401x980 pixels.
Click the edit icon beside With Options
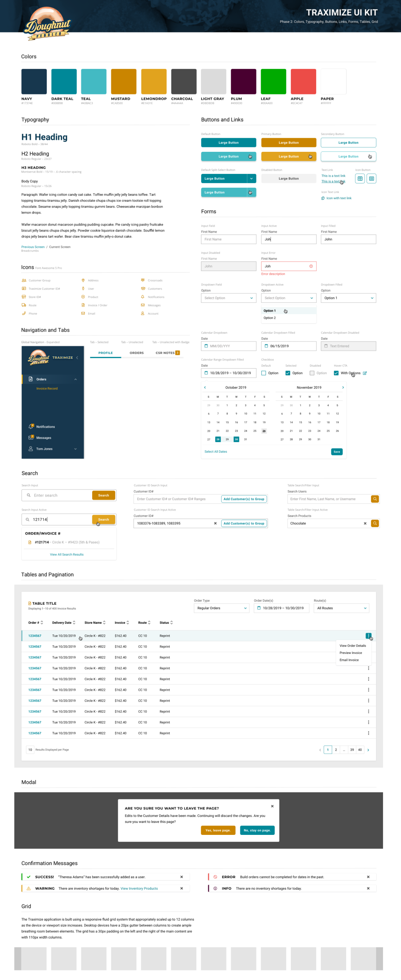[365, 373]
